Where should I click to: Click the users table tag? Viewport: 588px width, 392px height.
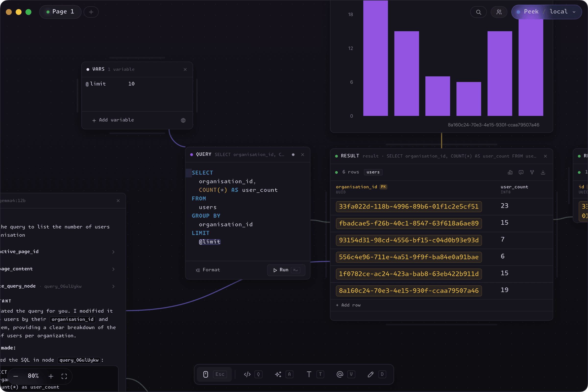pyautogui.click(x=373, y=172)
